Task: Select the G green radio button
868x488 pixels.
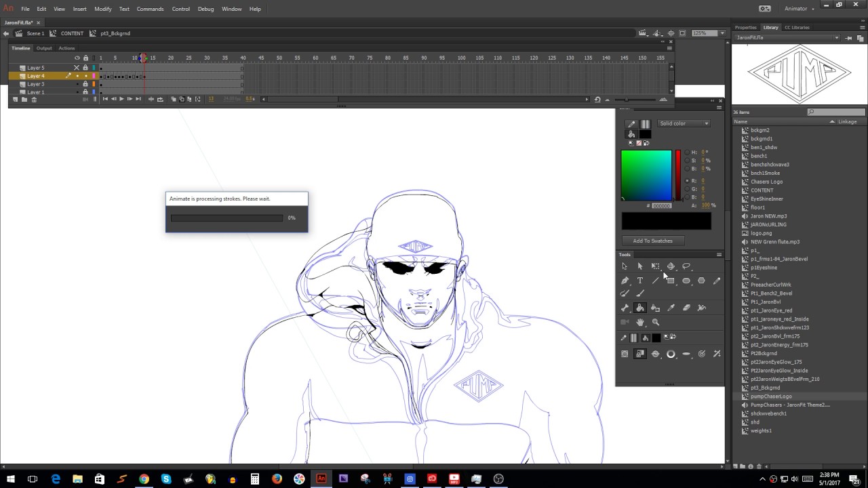Action: coord(686,189)
